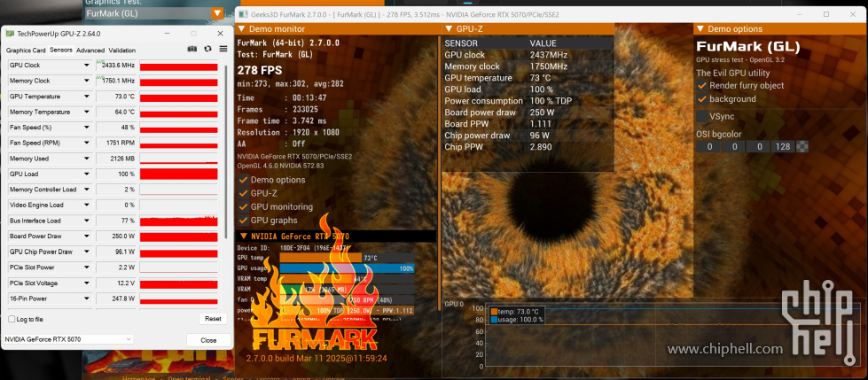
Task: Open the Memory Controller Load sensor dropdown
Action: pyautogui.click(x=86, y=190)
